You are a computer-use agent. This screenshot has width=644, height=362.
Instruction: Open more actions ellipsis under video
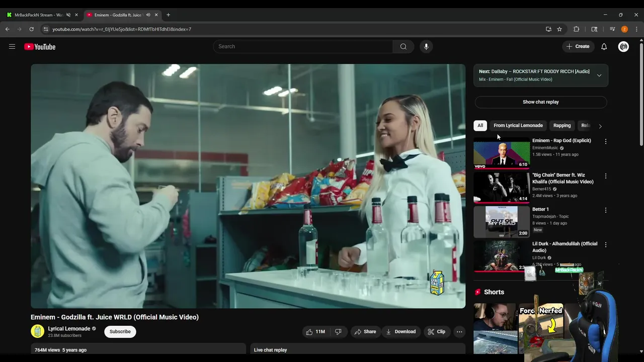[x=459, y=332]
